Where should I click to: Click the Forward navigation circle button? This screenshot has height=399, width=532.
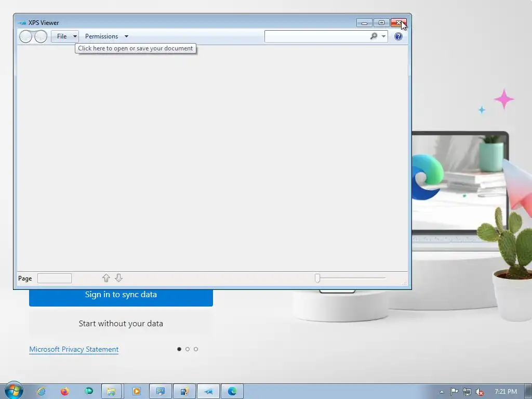tap(41, 36)
